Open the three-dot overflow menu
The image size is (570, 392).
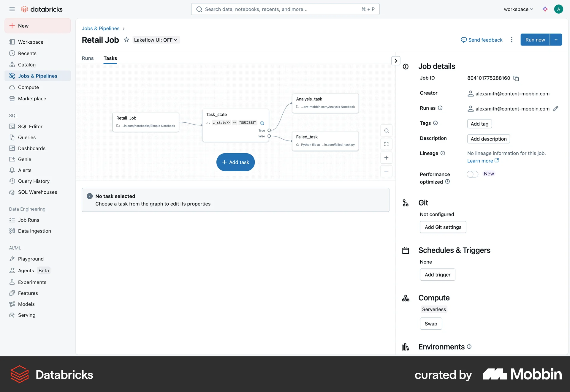click(x=512, y=39)
